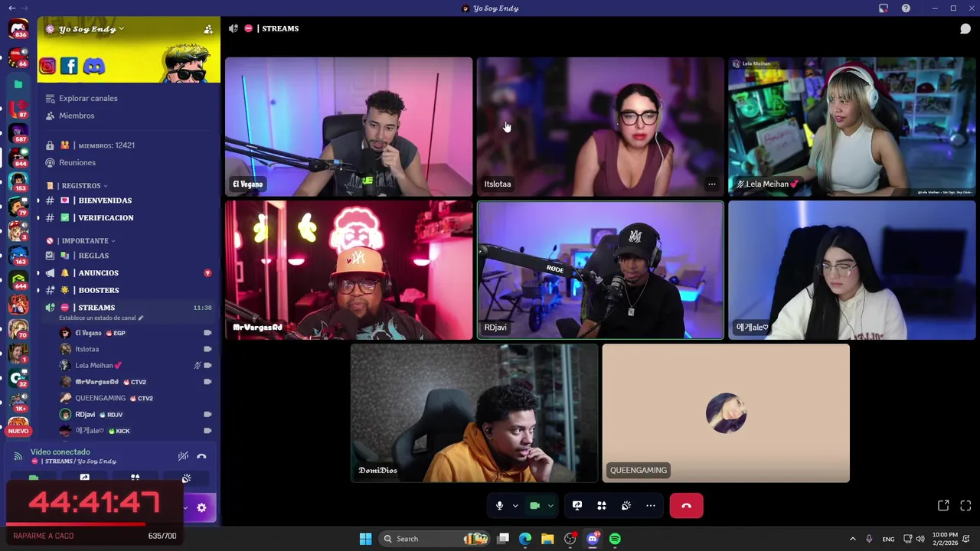
Task: Open the Discord help icon in title bar
Action: [906, 8]
